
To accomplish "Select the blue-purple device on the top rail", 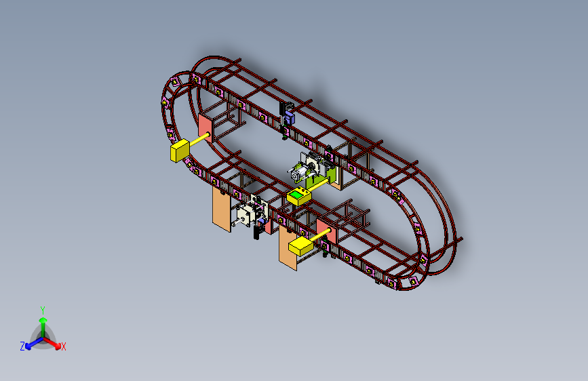I will point(289,117).
